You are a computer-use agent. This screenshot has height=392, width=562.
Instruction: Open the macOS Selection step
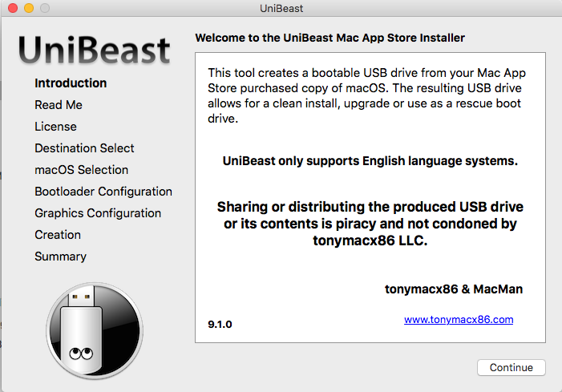coord(81,170)
